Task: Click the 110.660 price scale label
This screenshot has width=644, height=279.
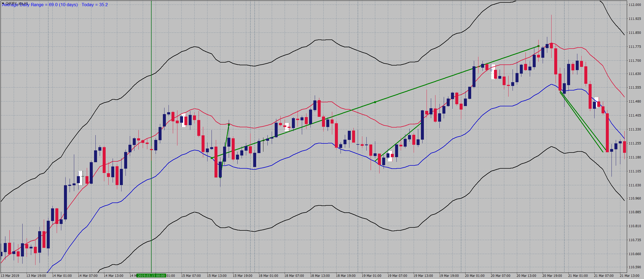Action: pyautogui.click(x=635, y=254)
